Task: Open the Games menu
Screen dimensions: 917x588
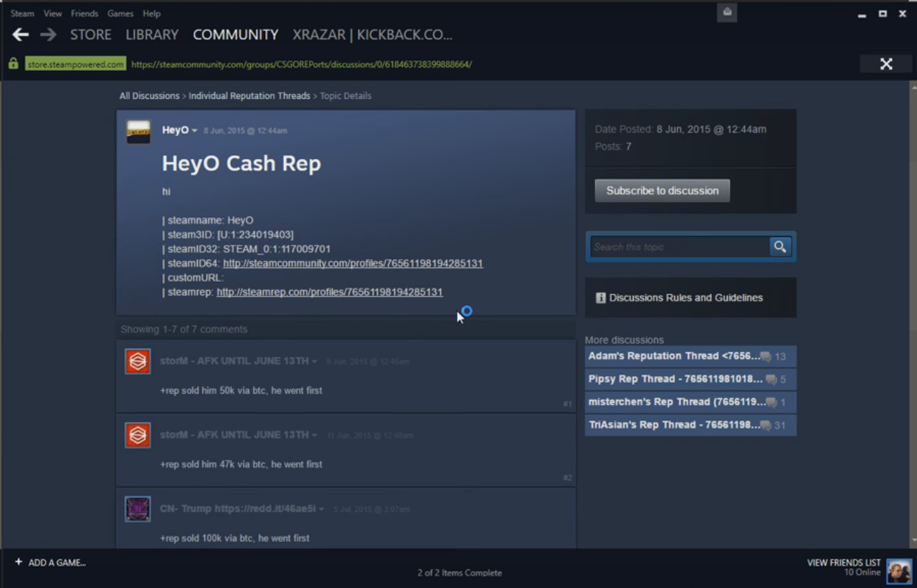Action: pyautogui.click(x=120, y=14)
